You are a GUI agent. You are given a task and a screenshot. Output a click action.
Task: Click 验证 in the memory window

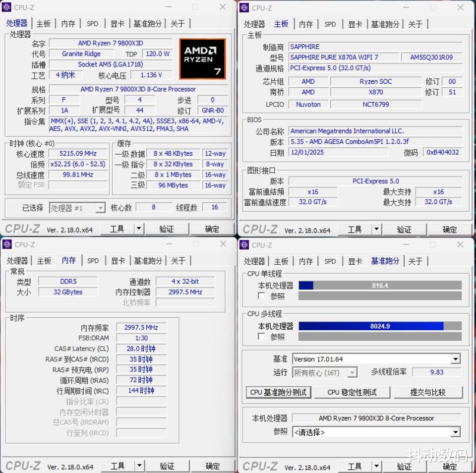(167, 466)
